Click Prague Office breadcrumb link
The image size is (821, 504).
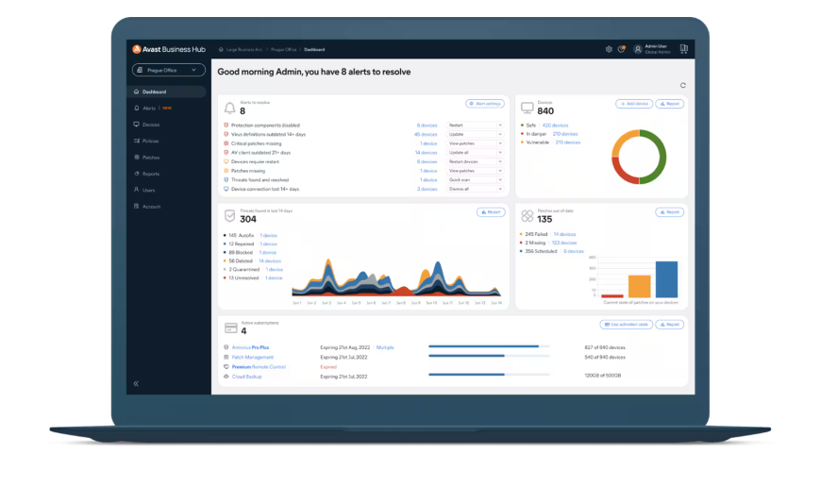(283, 49)
